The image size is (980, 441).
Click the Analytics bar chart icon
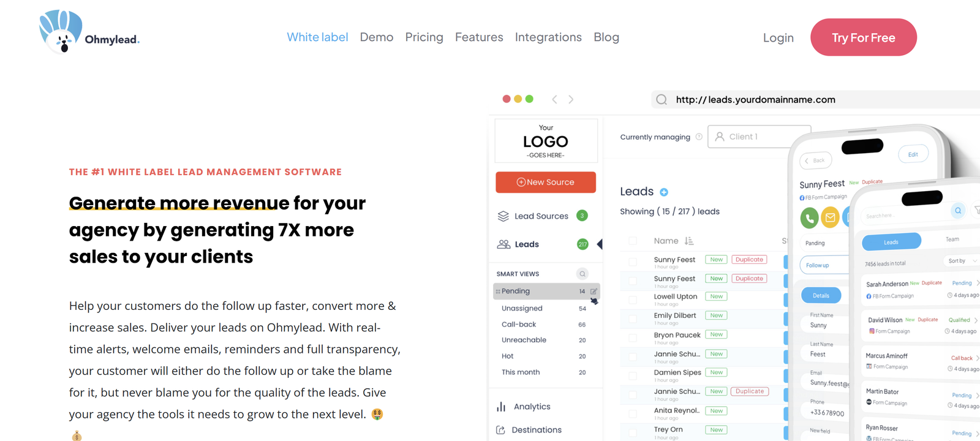(501, 407)
